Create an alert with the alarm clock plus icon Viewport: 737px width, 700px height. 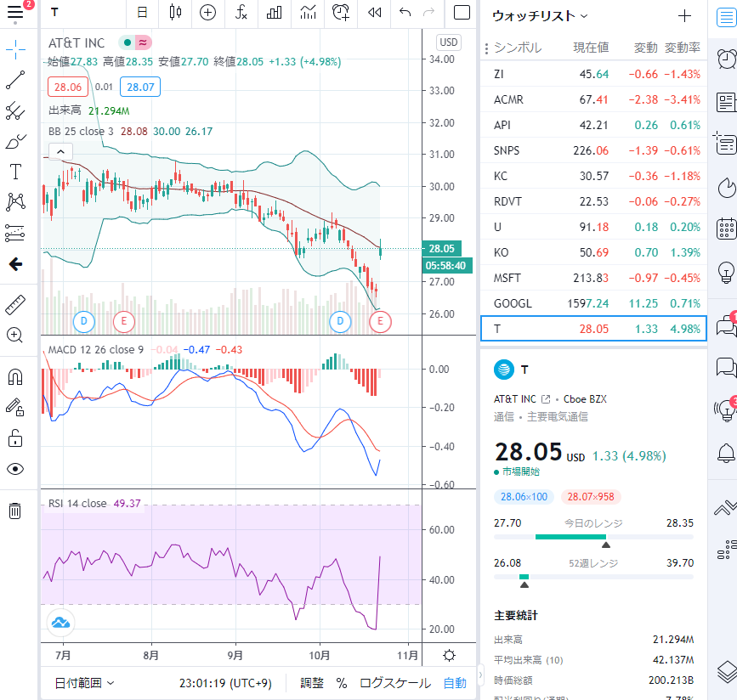341,13
